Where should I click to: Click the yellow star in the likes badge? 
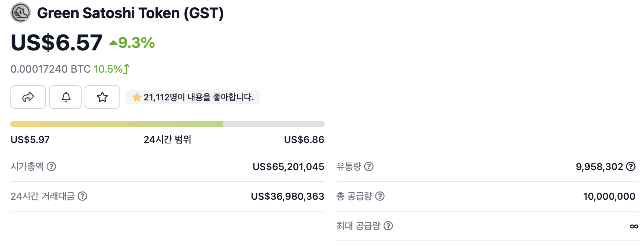(x=137, y=97)
